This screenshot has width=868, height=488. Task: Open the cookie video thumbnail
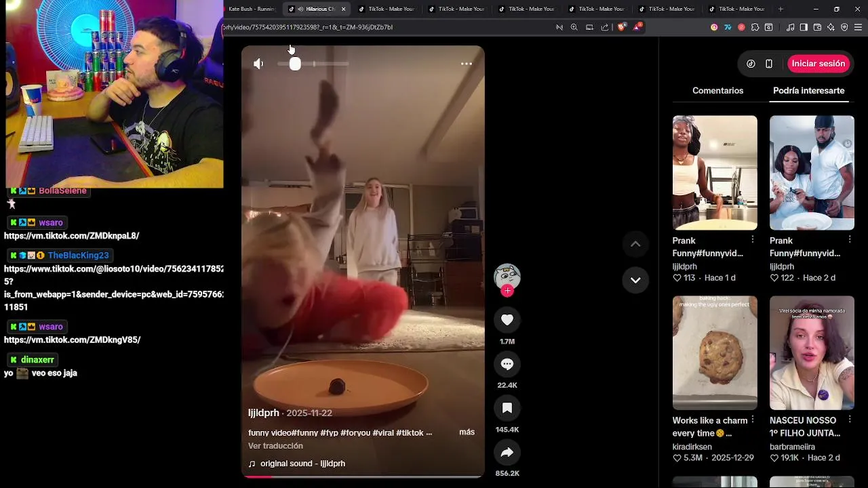coord(715,352)
